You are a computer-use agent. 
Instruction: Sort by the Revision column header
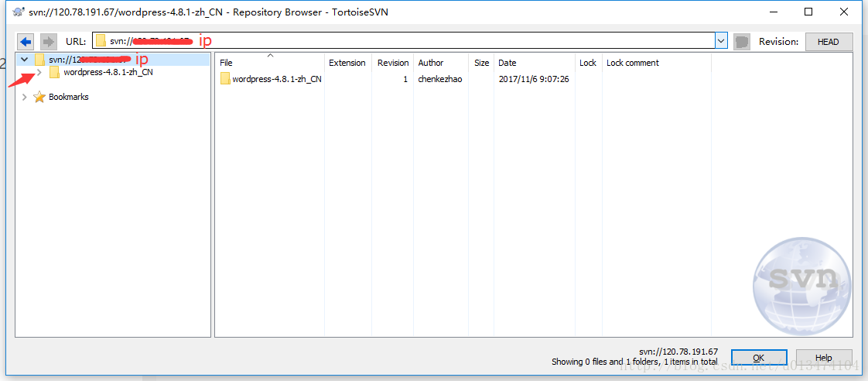pyautogui.click(x=393, y=63)
